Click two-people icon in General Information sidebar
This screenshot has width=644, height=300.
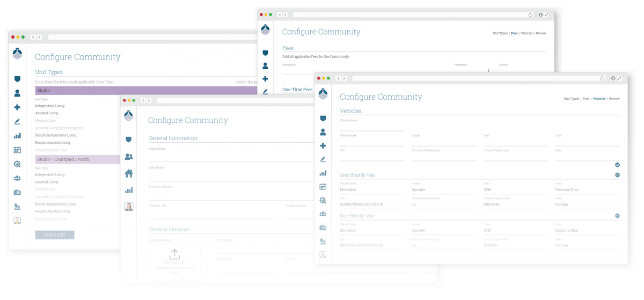click(x=129, y=157)
